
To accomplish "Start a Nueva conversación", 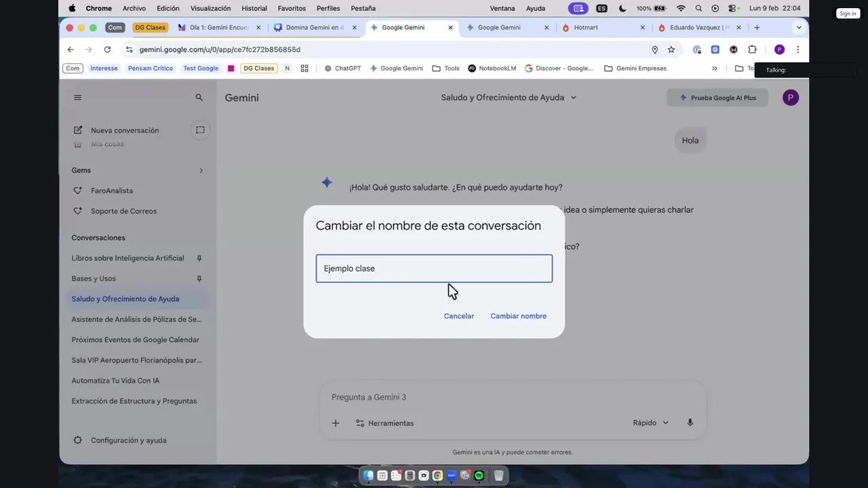I will pyautogui.click(x=124, y=130).
